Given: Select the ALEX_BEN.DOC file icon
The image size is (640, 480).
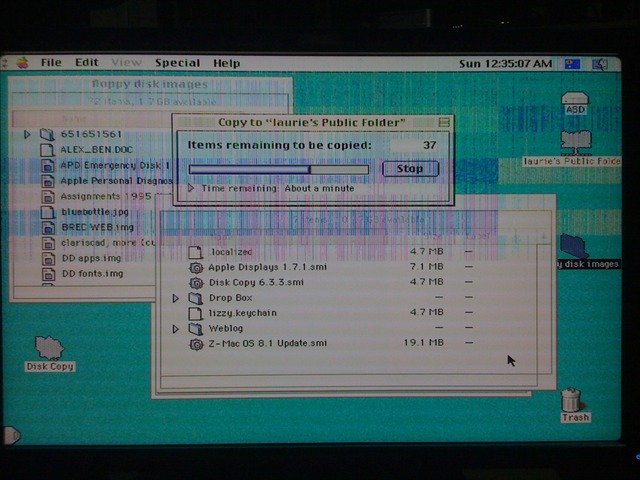Looking at the screenshot, I should point(47,150).
